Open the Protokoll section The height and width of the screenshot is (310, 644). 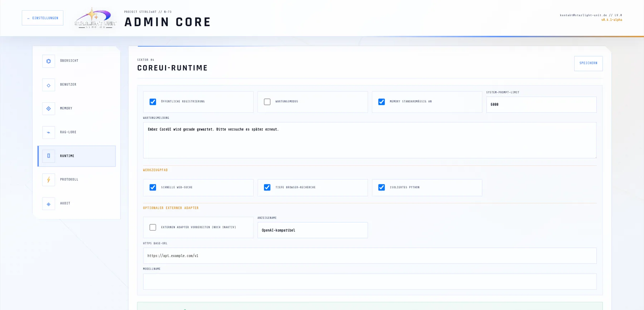[x=77, y=180]
